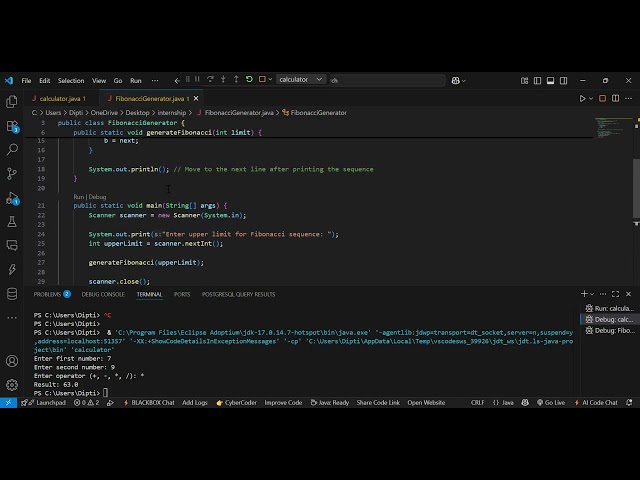Image resolution: width=640 pixels, height=480 pixels.
Task: Open the Database view icon
Action: point(12,293)
